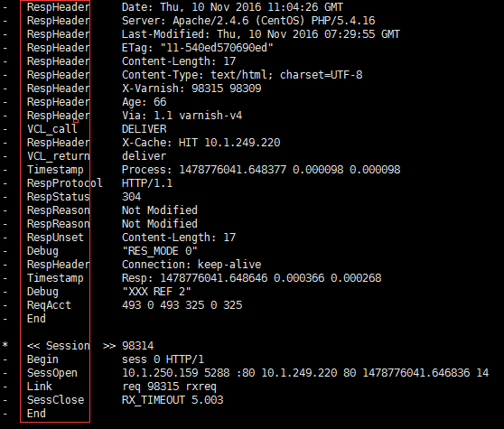The width and height of the screenshot is (504, 429).
Task: Click the RespStatus 304 value
Action: (131, 196)
